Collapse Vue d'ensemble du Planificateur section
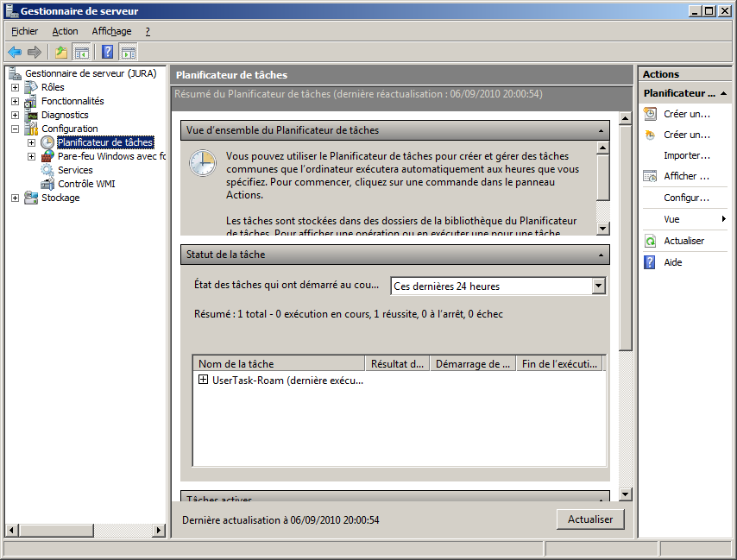This screenshot has width=737, height=560. (x=602, y=130)
